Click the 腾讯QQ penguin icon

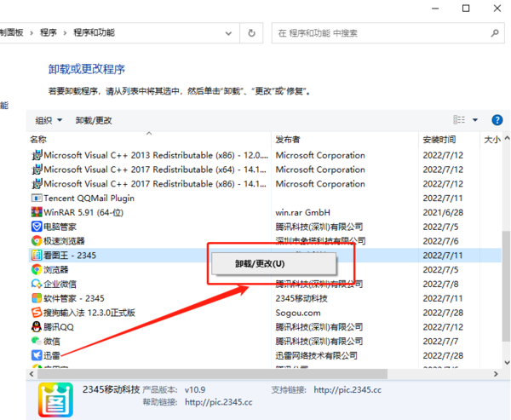[37, 327]
